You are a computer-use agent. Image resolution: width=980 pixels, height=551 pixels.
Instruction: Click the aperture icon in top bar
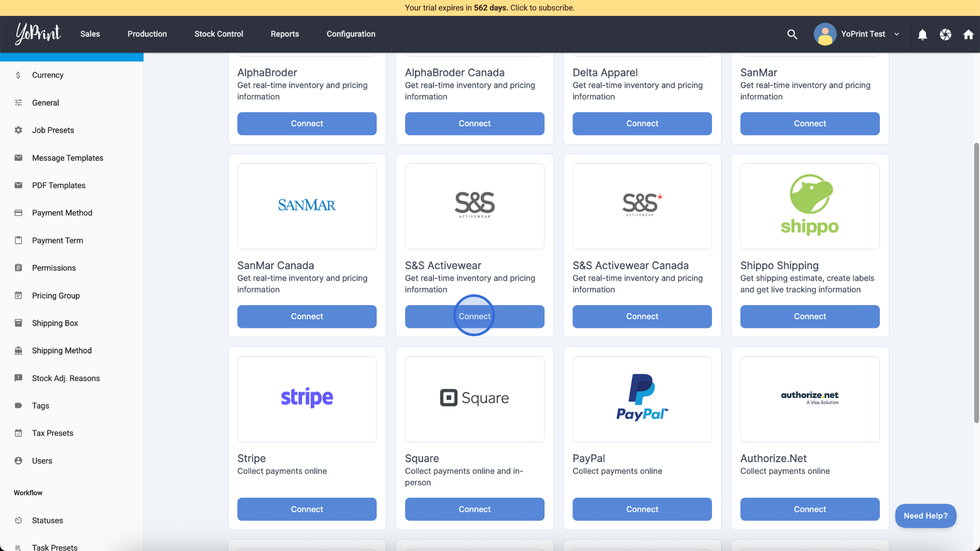[x=945, y=34]
